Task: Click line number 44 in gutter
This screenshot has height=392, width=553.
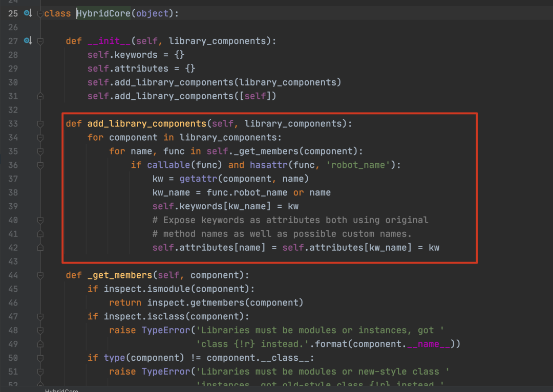Action: click(13, 275)
